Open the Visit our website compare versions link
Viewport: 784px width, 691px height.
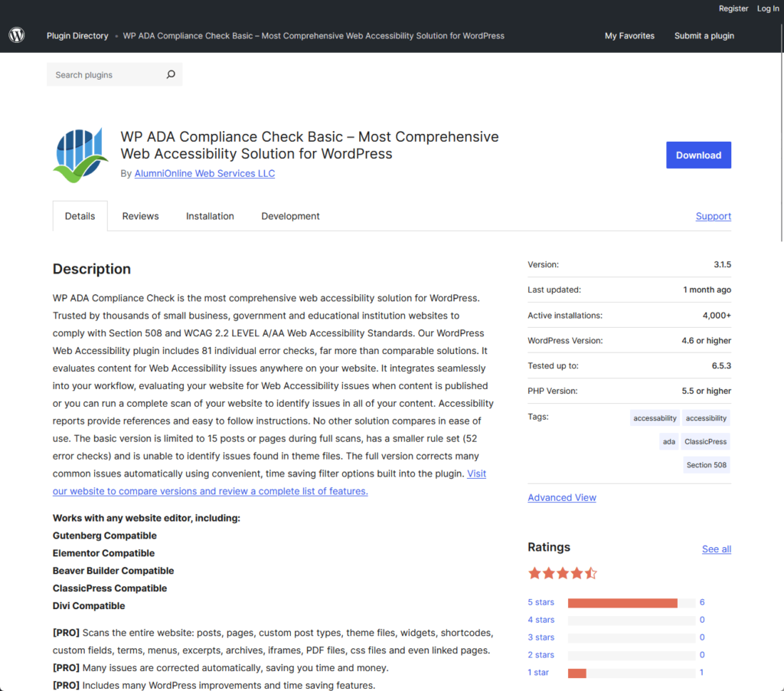tap(211, 491)
